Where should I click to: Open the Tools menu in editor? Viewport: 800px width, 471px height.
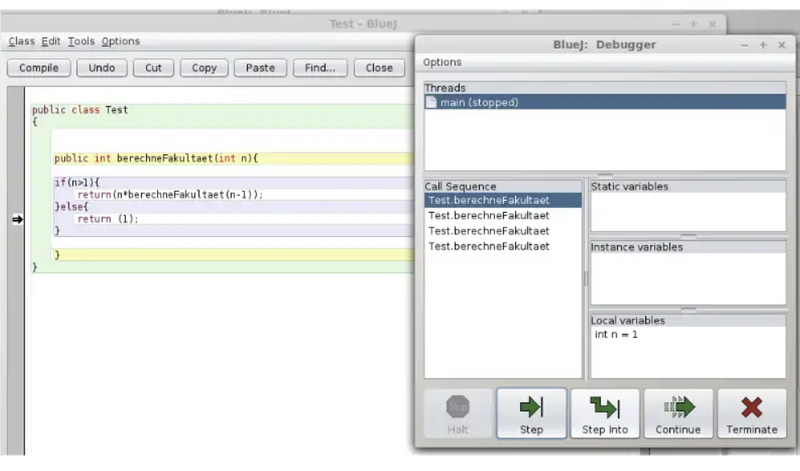point(81,41)
